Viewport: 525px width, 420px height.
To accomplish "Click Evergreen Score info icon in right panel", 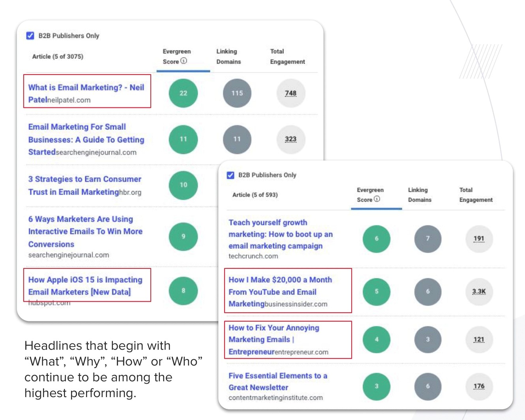I will 377,199.
